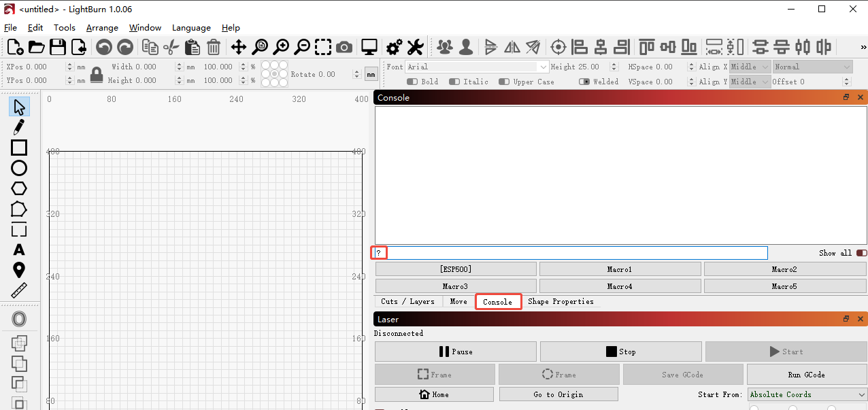Group selected objects with the group icon

pyautogui.click(x=445, y=47)
